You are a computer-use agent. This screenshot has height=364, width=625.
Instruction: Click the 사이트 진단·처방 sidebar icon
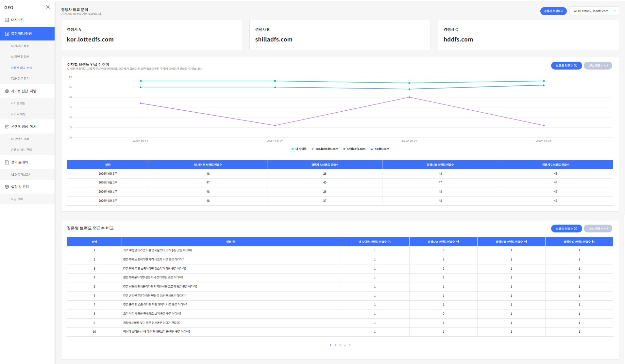[x=7, y=91]
